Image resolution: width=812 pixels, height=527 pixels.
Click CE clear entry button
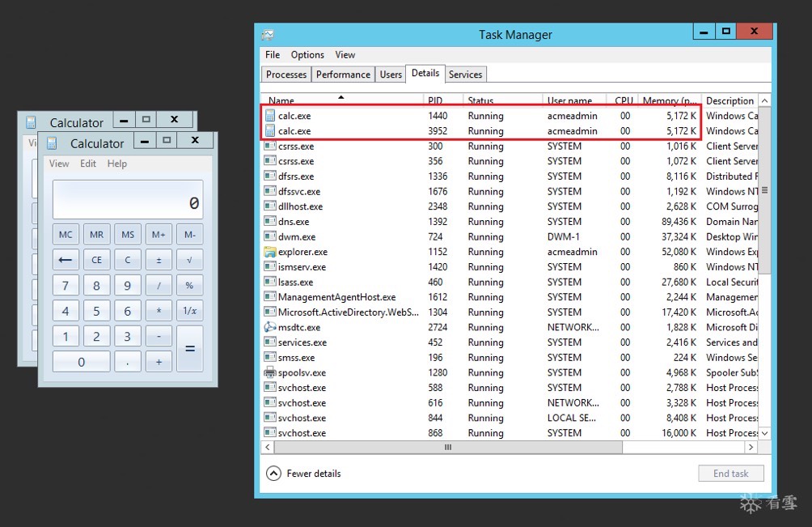pos(97,260)
